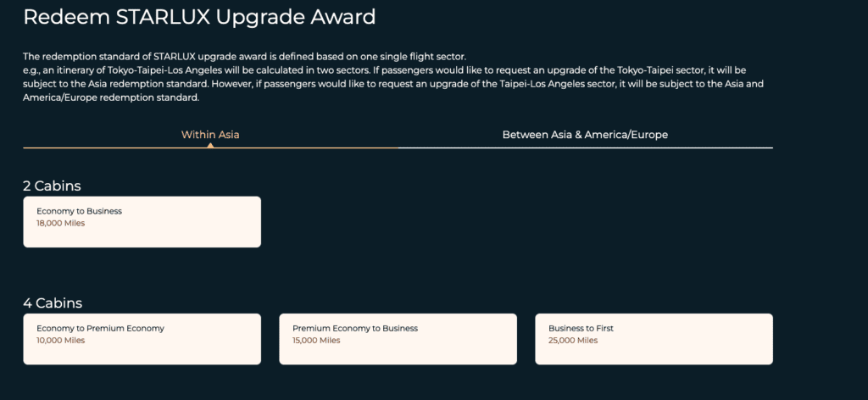This screenshot has width=868, height=400.
Task: Click the 25,000 Miles value
Action: [573, 341]
